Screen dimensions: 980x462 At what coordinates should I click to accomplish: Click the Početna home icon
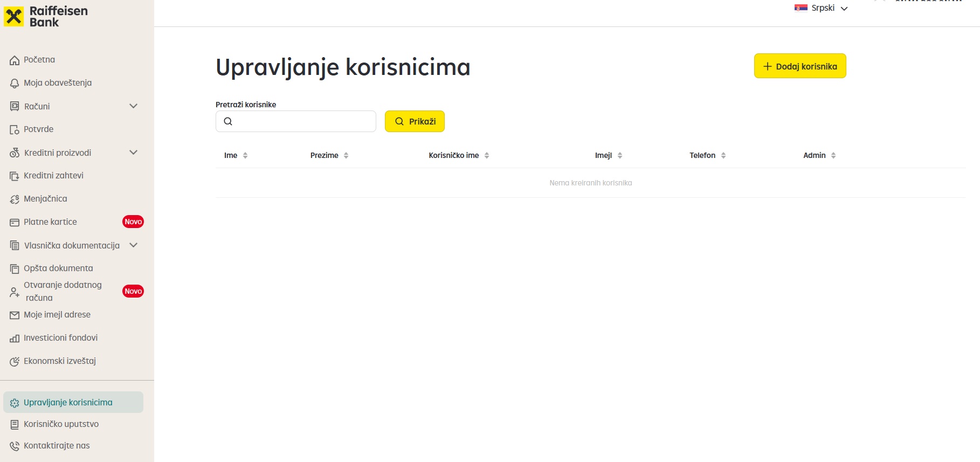[x=15, y=60]
